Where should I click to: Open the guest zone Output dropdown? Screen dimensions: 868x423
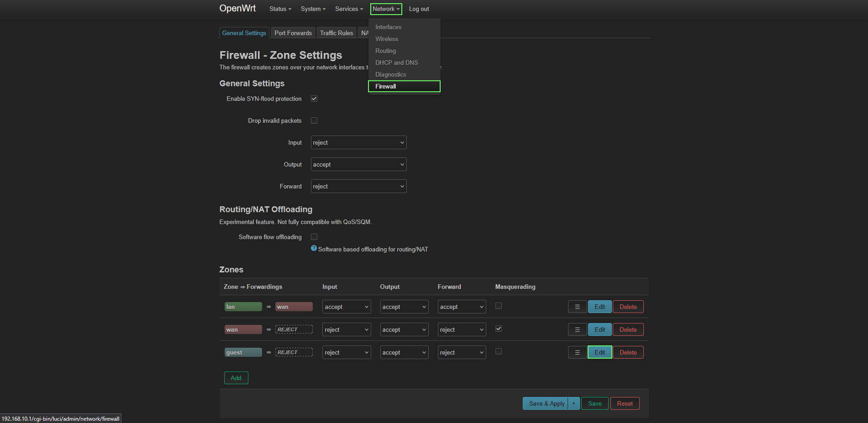(404, 352)
